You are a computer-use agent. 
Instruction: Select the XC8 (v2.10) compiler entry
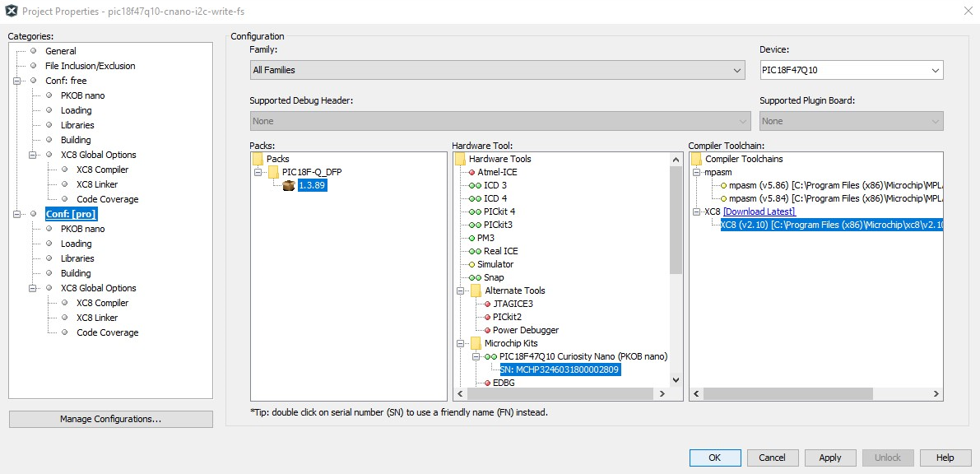point(831,225)
